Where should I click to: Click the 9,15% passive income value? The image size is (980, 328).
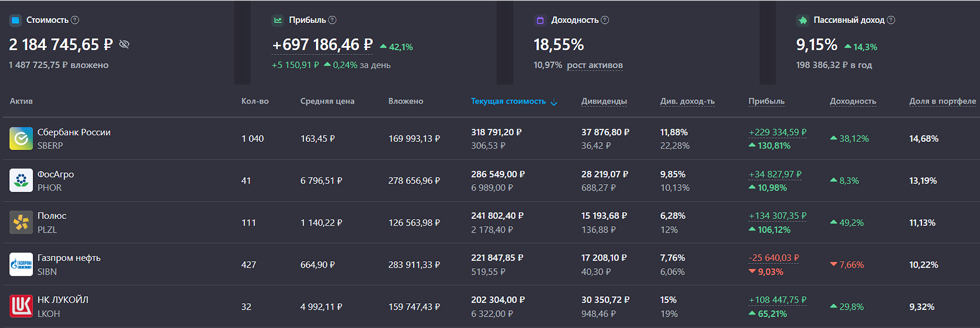(817, 45)
